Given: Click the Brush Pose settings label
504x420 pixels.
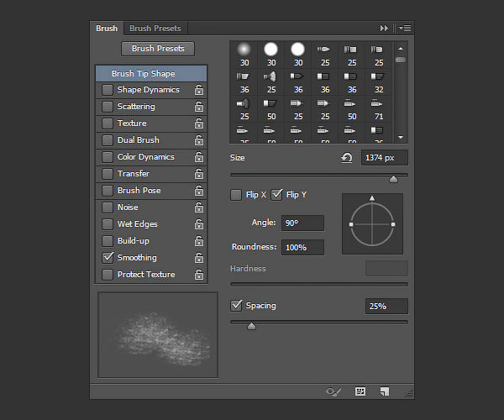Looking at the screenshot, I should pos(139,190).
